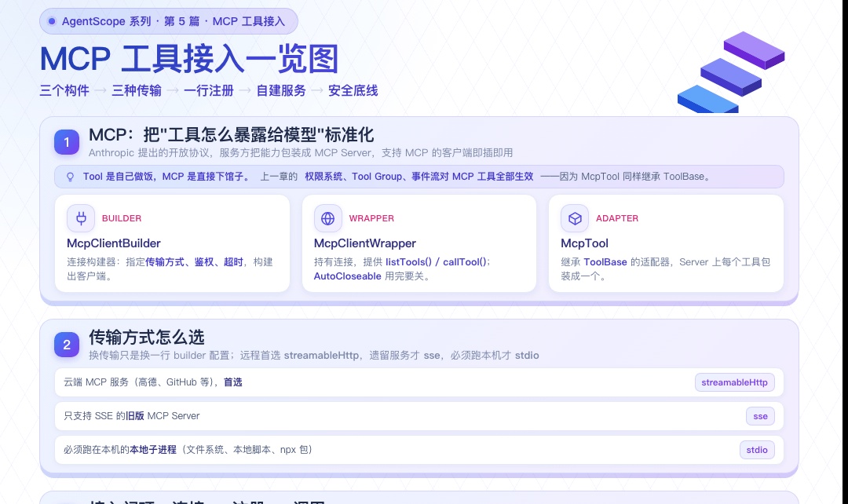Click the WRAPPER label

pyautogui.click(x=371, y=218)
